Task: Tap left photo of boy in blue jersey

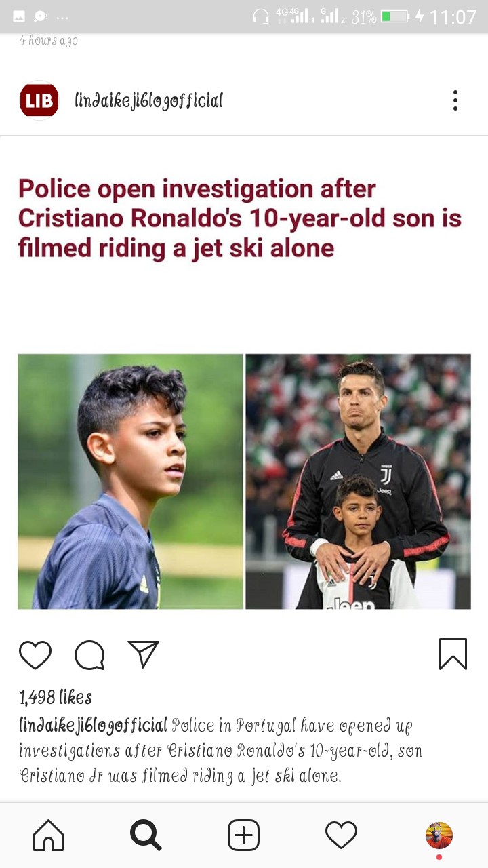Action: [x=130, y=481]
